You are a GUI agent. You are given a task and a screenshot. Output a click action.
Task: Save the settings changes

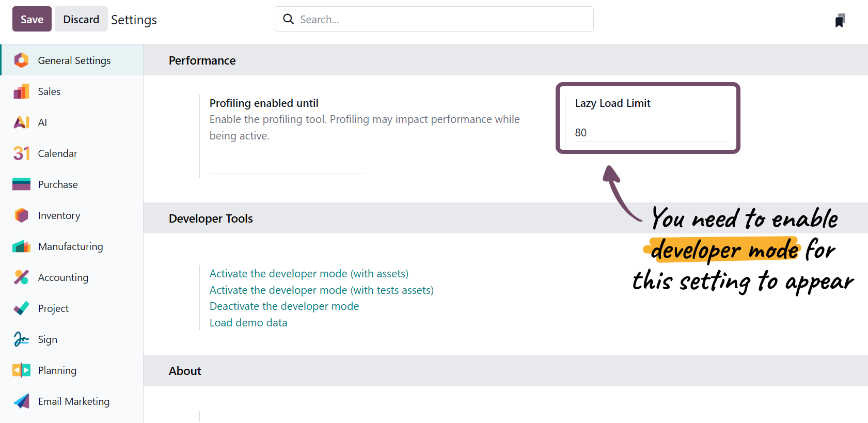[32, 19]
